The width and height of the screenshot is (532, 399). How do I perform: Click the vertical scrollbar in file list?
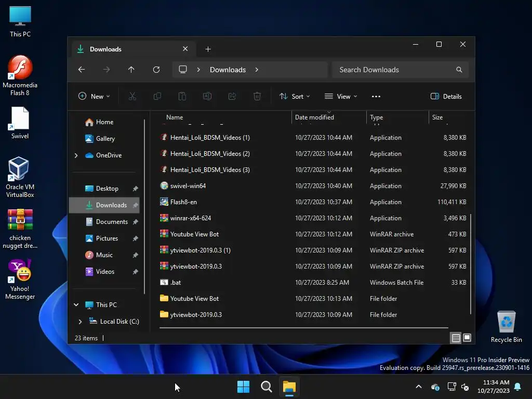click(471, 264)
